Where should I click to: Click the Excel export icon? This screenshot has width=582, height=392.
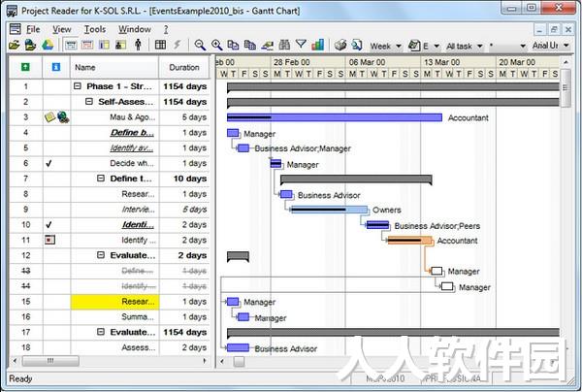click(x=413, y=46)
